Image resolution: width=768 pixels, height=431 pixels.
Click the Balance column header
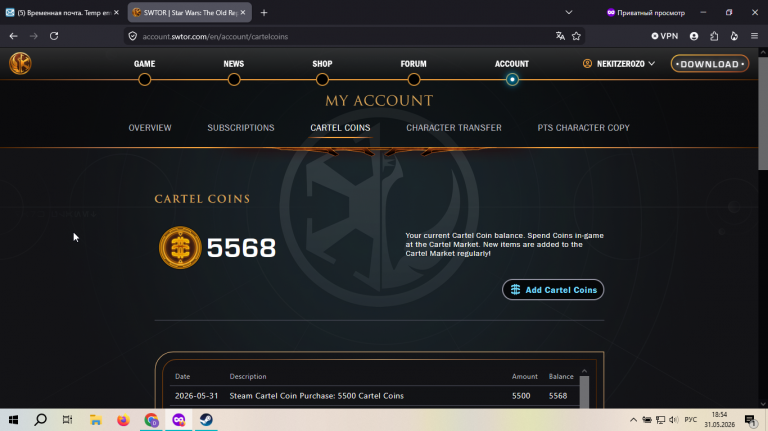tap(561, 377)
